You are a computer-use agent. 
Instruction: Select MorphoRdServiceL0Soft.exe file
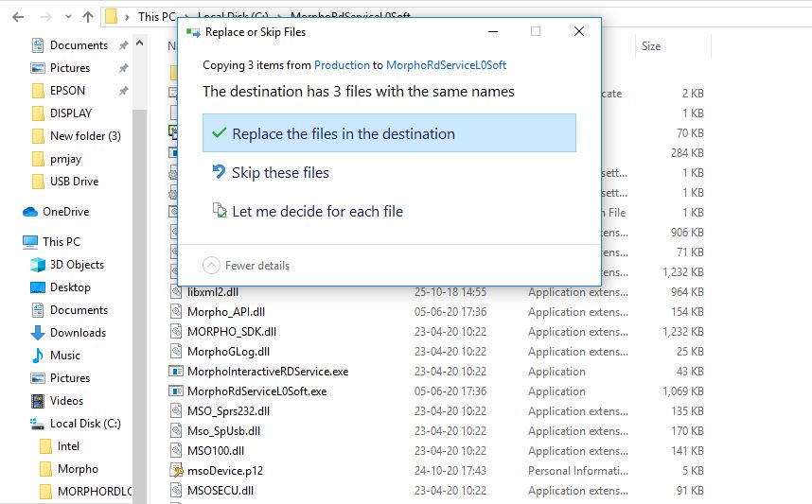click(x=256, y=391)
